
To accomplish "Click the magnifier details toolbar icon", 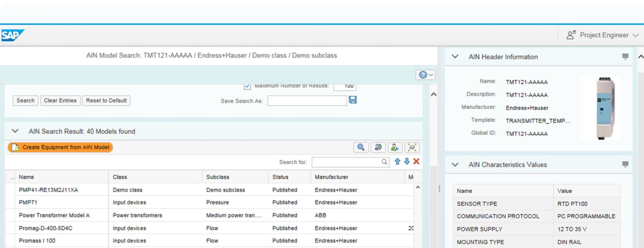I will tap(361, 147).
